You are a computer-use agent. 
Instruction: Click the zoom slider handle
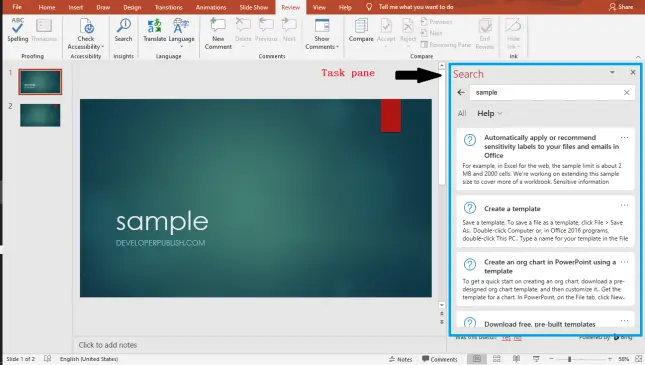pyautogui.click(x=569, y=359)
